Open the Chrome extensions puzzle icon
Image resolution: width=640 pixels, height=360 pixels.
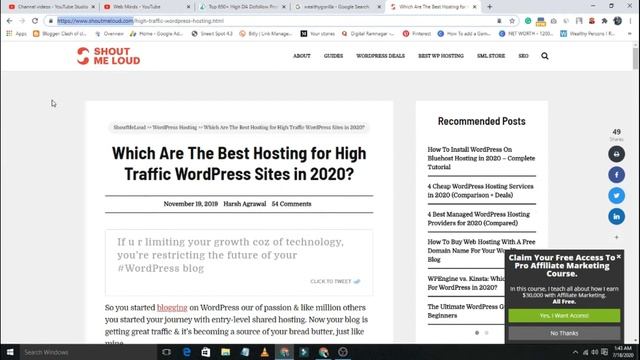[x=604, y=21]
